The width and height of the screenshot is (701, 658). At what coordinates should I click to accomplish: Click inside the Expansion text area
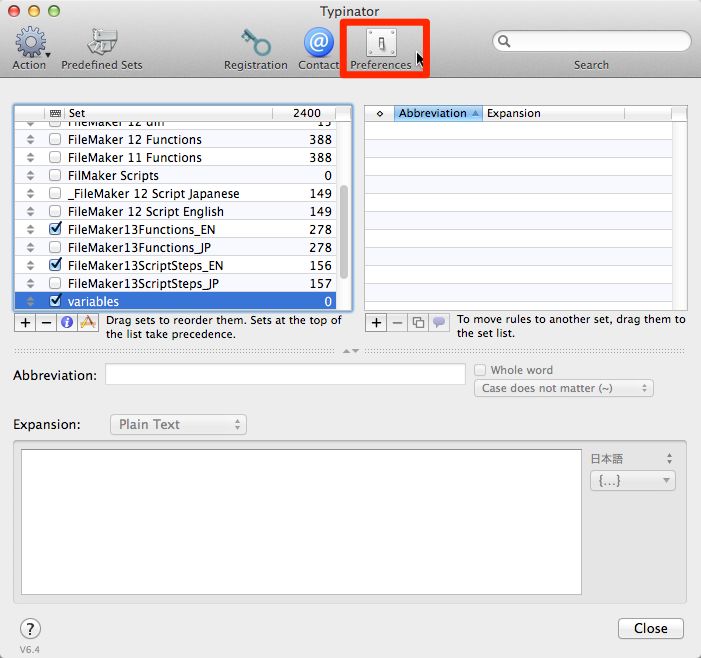301,522
